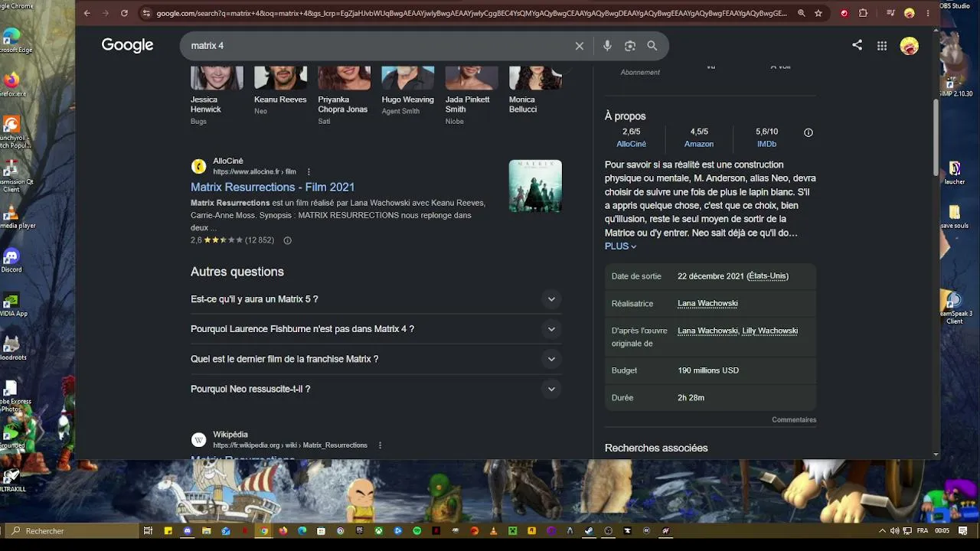The image size is (980, 551).
Task: Select the Firefox desktop shortcut
Action: (x=11, y=84)
